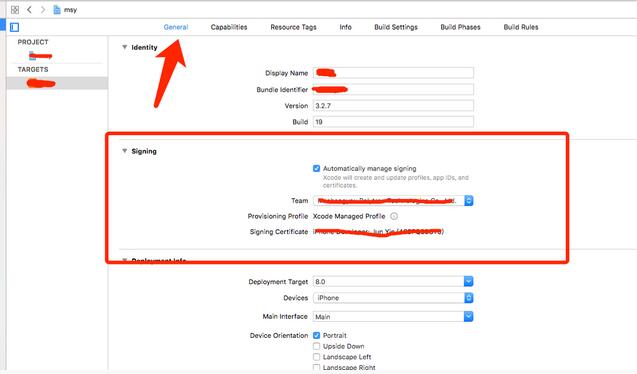Select the project entry under PROJECT
Viewport: 637px width, 374px height.
(x=41, y=56)
